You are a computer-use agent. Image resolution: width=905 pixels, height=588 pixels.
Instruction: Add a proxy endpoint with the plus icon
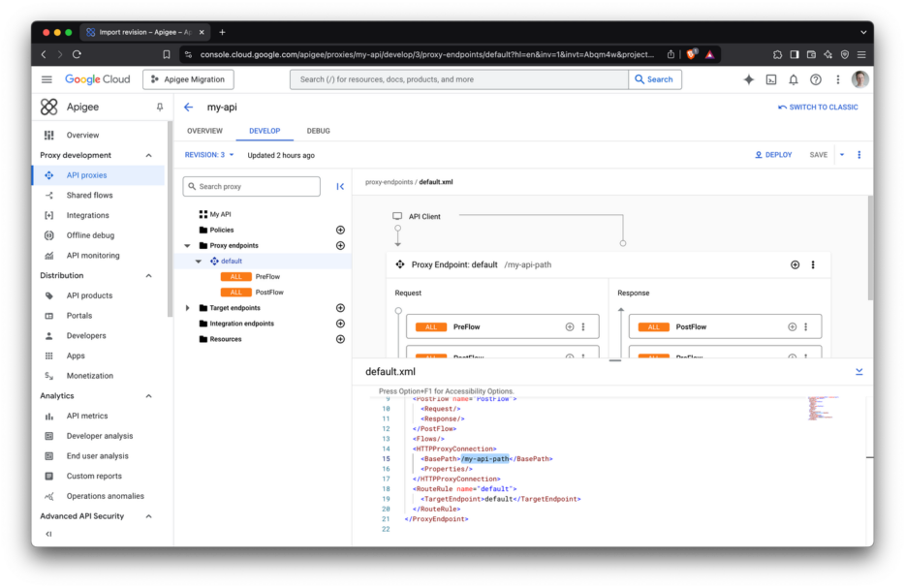pos(340,245)
